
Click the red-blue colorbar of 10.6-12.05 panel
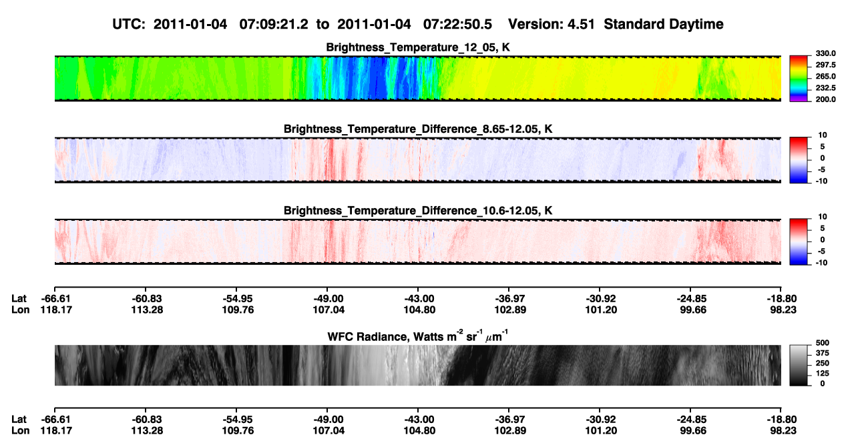click(x=799, y=242)
